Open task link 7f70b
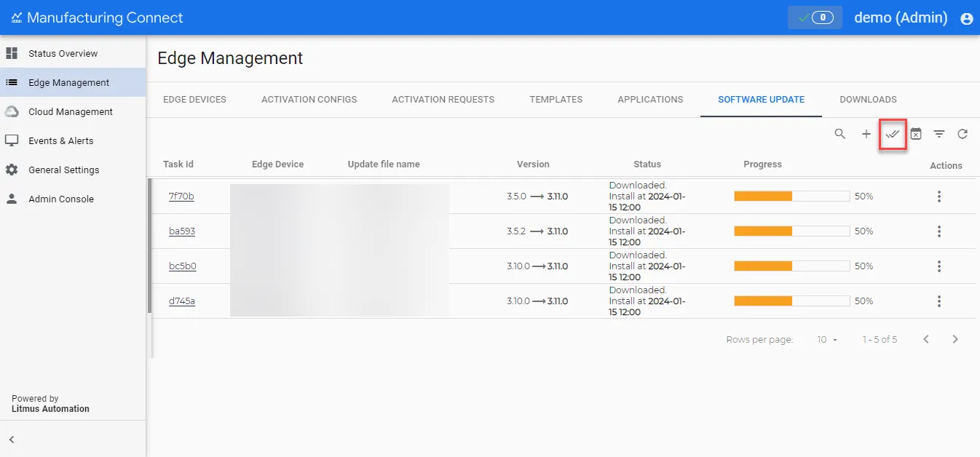The height and width of the screenshot is (457, 980). [x=181, y=196]
